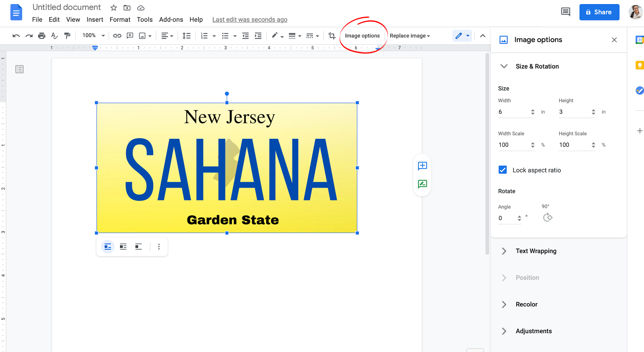The height and width of the screenshot is (352, 644).
Task: Expand the Text Wrapping section
Action: (504, 251)
